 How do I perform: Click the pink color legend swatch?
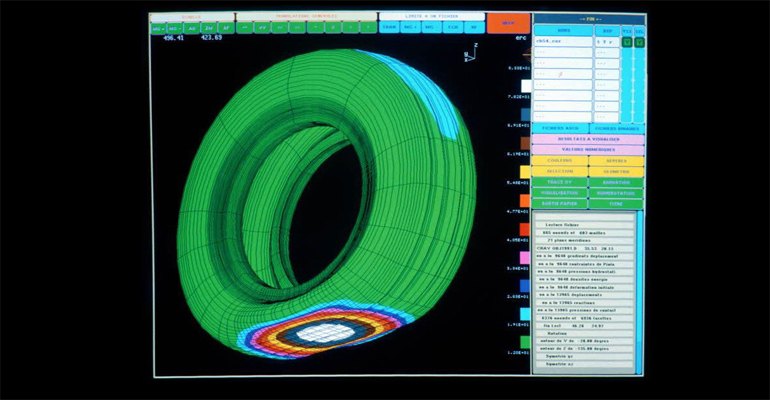click(x=525, y=258)
